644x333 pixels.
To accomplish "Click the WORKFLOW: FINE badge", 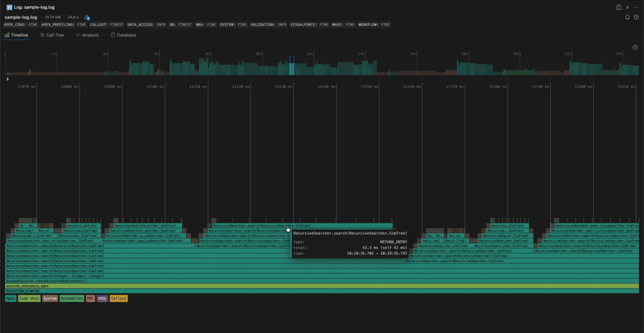I will [374, 24].
